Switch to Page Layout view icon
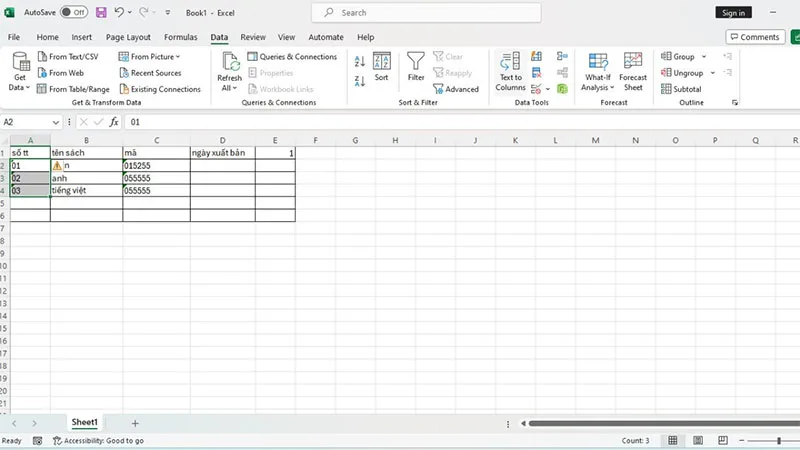The image size is (800, 450). (x=698, y=440)
